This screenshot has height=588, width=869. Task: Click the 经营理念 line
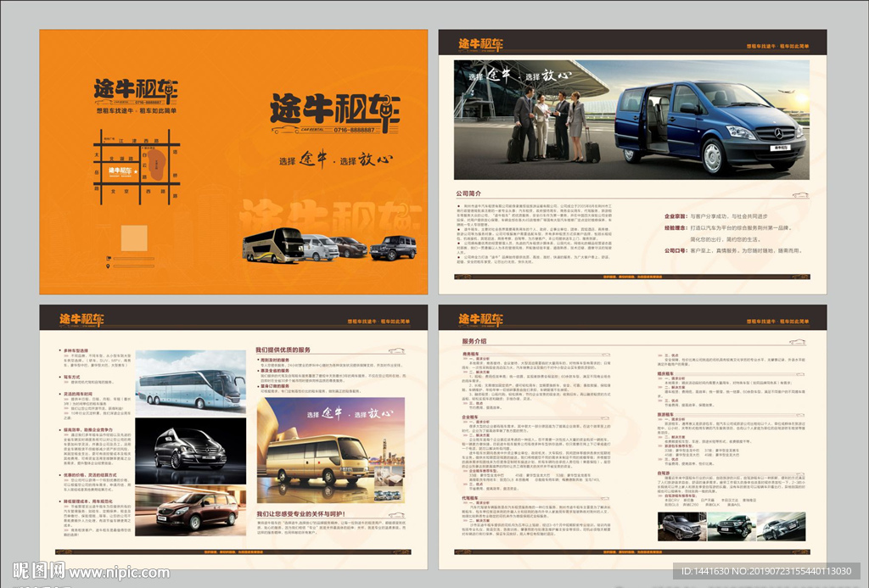click(x=727, y=227)
